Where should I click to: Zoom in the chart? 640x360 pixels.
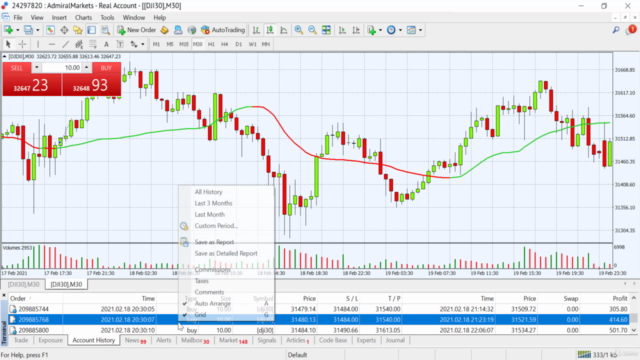[299, 30]
